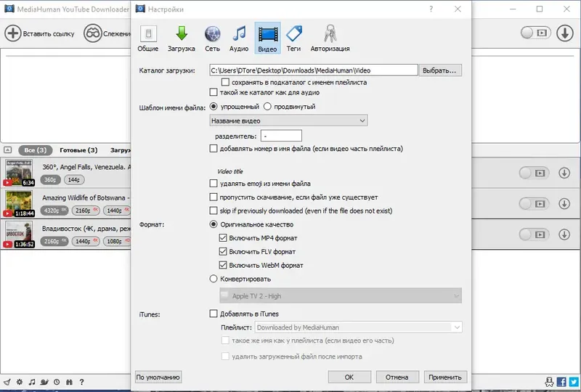Choose 2160p quality for Botswana video
The image size is (581, 392).
[x=86, y=211]
